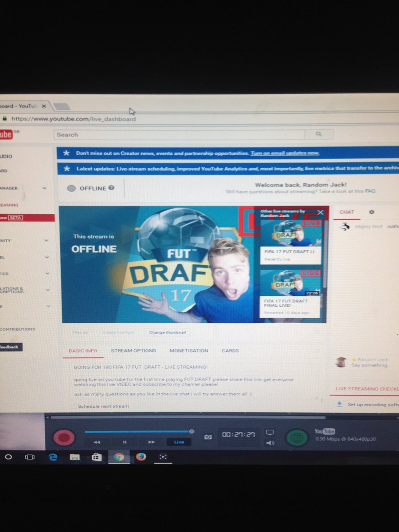Screen dimensions: 399x532
Task: Switch to the STREAM OPTIONS tab
Action: point(133,351)
